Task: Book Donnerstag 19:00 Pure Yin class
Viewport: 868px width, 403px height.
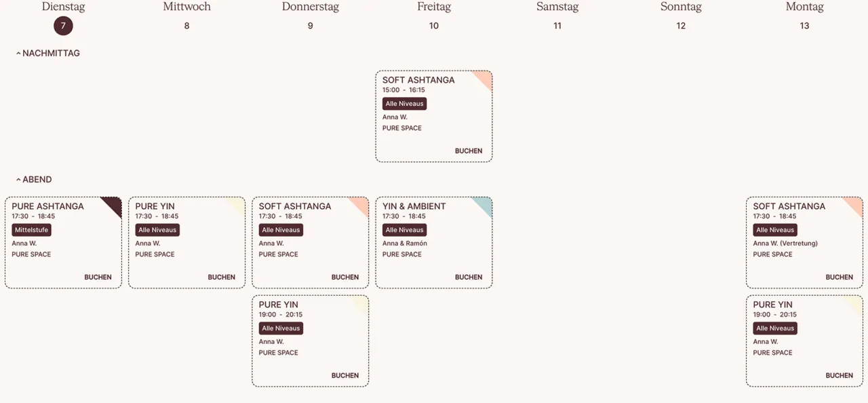Action: point(344,375)
